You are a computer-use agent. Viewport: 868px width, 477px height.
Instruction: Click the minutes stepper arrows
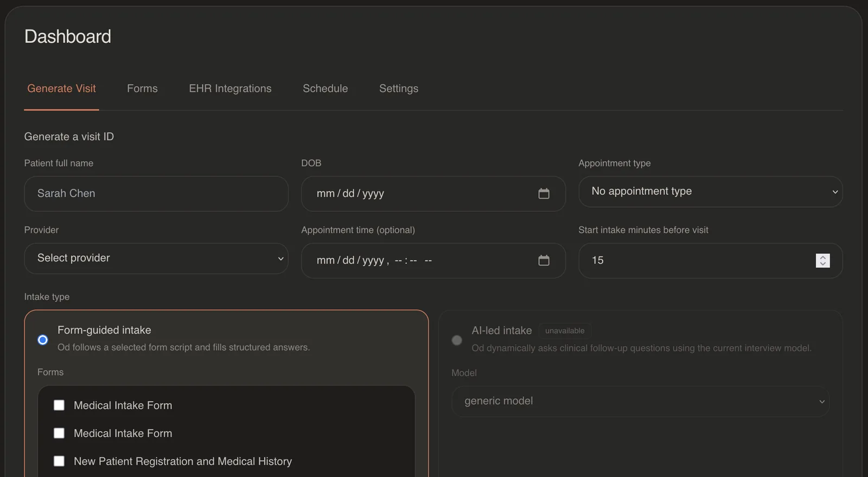point(822,260)
